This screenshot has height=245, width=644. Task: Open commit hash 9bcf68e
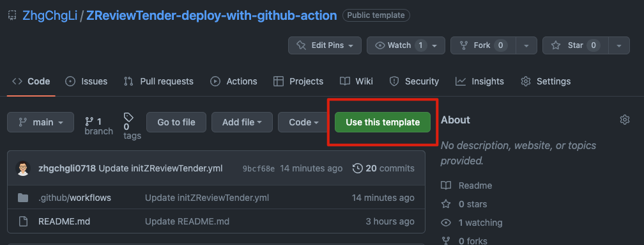coord(259,168)
